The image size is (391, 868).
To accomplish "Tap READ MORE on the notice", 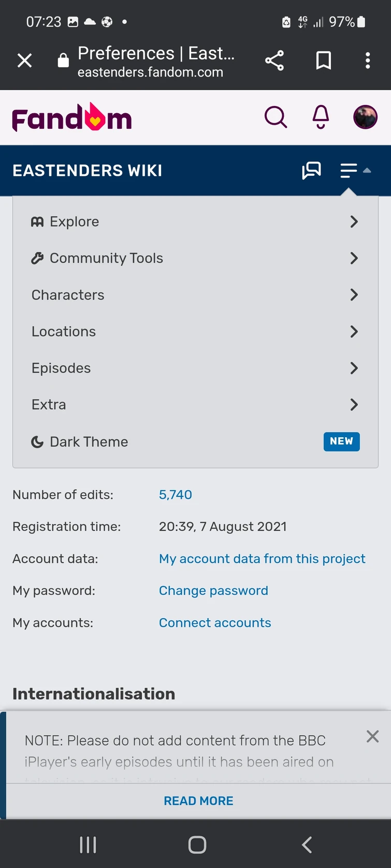I will click(198, 801).
